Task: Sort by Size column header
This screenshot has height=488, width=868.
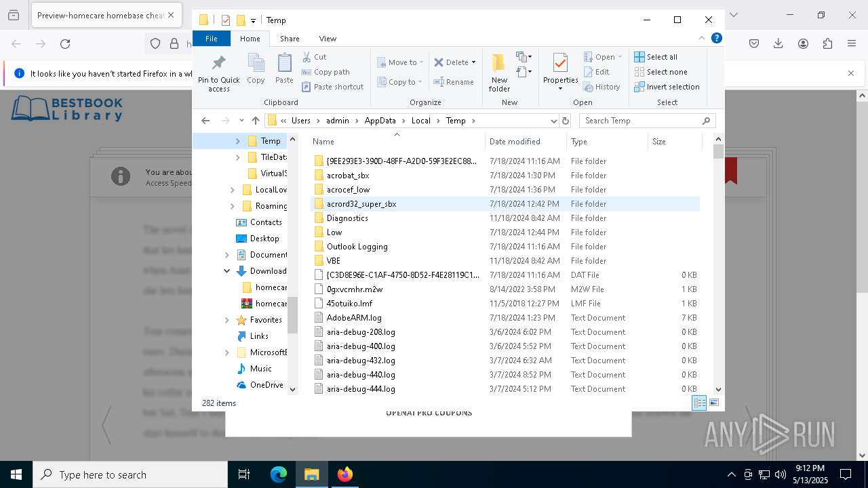Action: coord(675,142)
